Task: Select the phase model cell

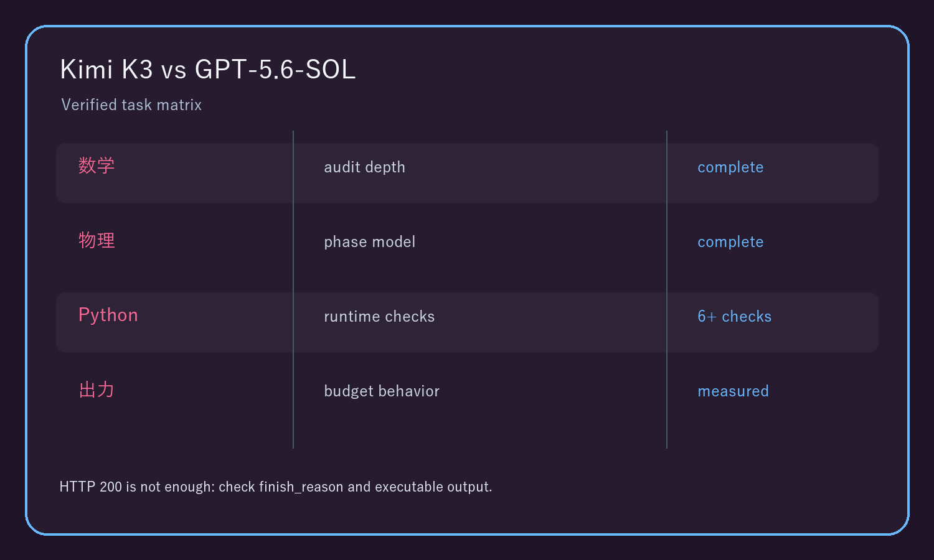Action: point(369,242)
